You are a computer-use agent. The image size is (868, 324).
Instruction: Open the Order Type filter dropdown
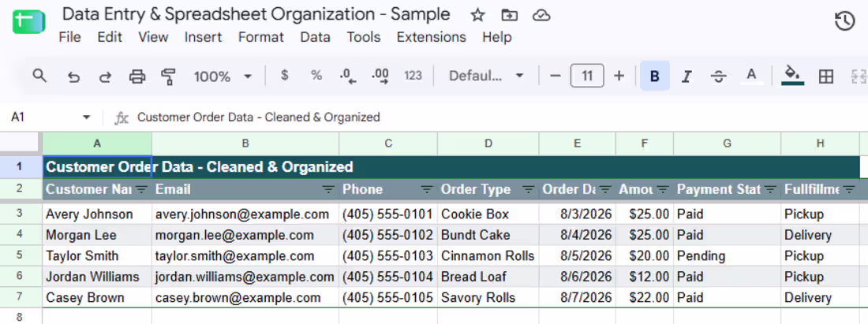point(529,190)
